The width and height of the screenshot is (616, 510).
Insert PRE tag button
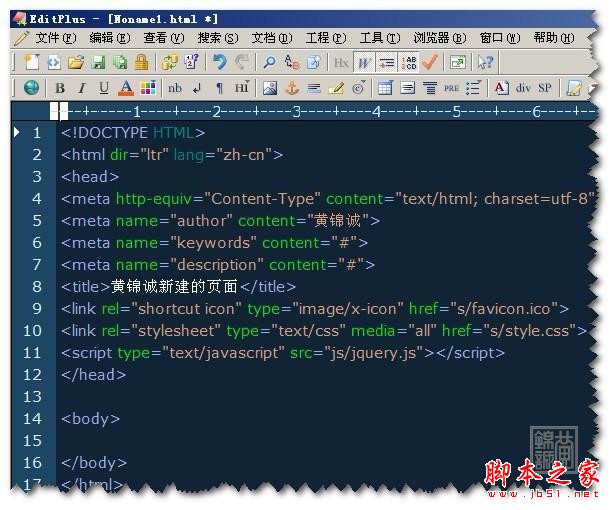point(451,88)
